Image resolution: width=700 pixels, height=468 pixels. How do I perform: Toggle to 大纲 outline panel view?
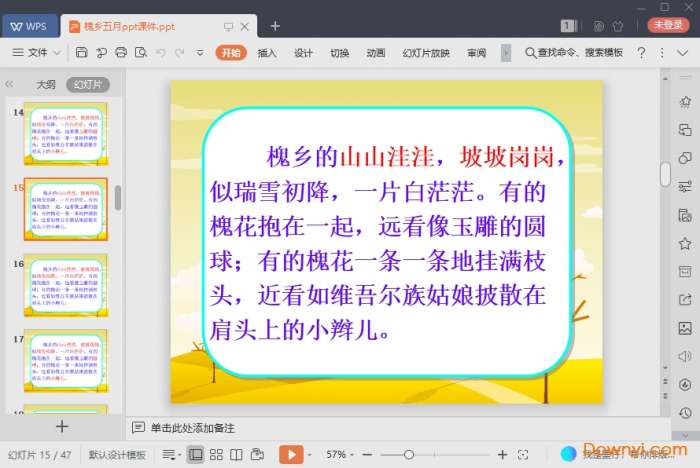(46, 85)
